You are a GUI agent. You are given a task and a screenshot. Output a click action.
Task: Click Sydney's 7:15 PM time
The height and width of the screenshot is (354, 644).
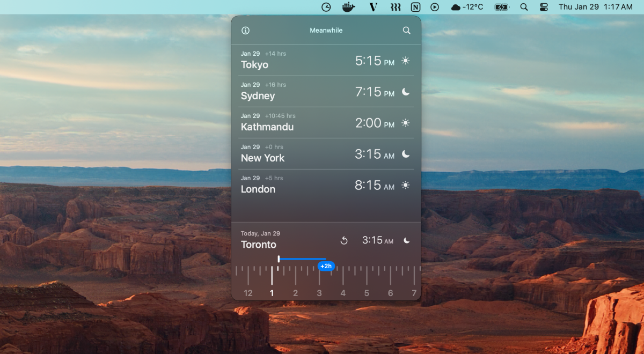[x=375, y=92]
